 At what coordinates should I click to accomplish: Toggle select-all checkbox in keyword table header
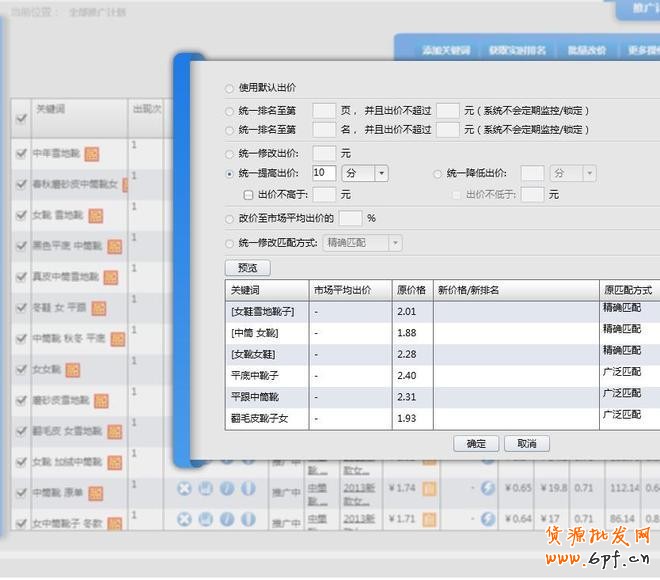coord(22,119)
